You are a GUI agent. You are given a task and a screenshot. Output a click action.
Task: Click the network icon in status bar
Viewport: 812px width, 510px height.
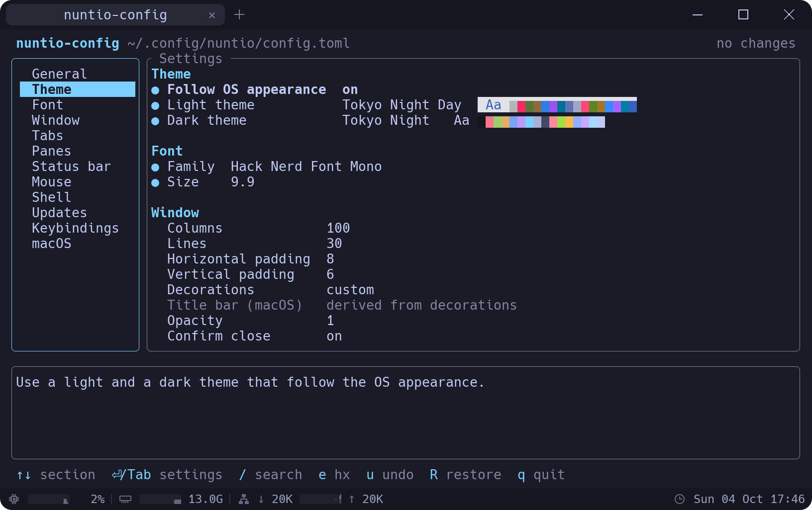tap(244, 499)
